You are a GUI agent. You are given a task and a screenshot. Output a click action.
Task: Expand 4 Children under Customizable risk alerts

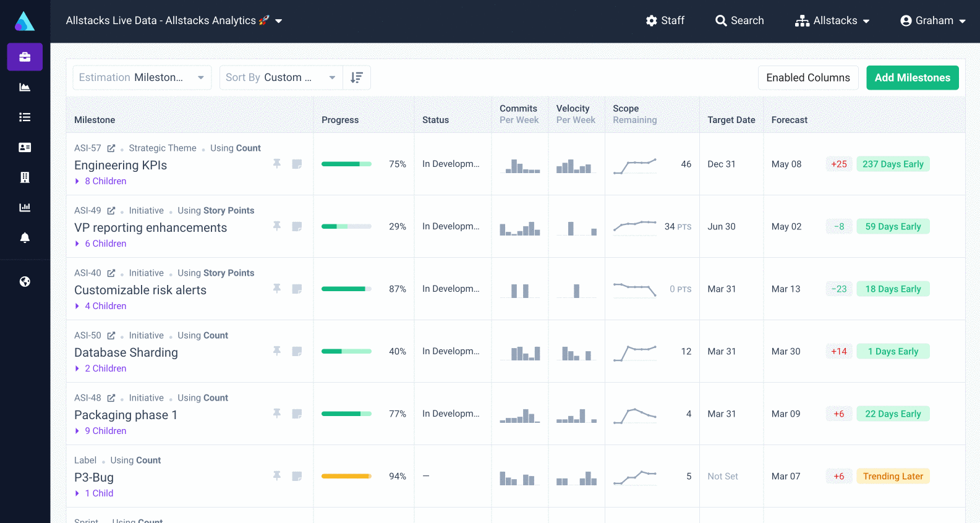101,306
